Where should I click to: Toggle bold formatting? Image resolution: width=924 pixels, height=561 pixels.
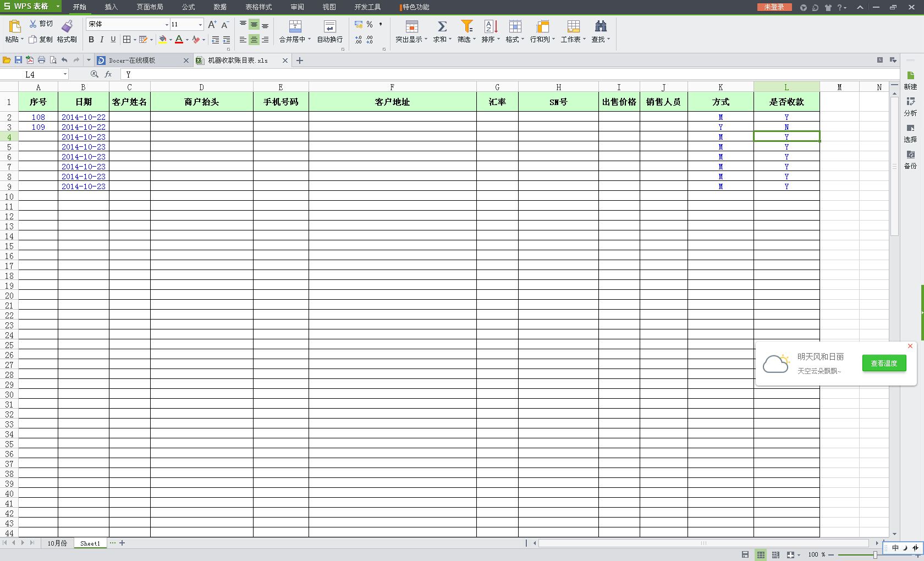[91, 40]
